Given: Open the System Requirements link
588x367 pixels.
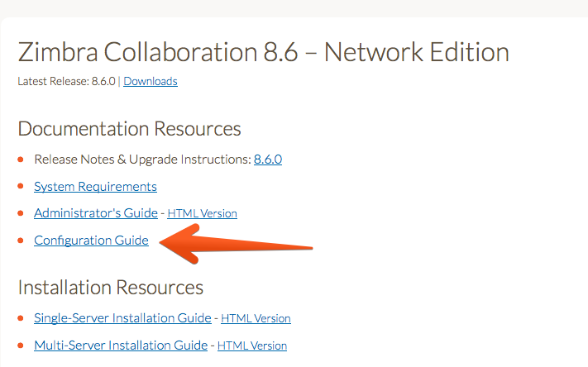Looking at the screenshot, I should click(x=95, y=186).
